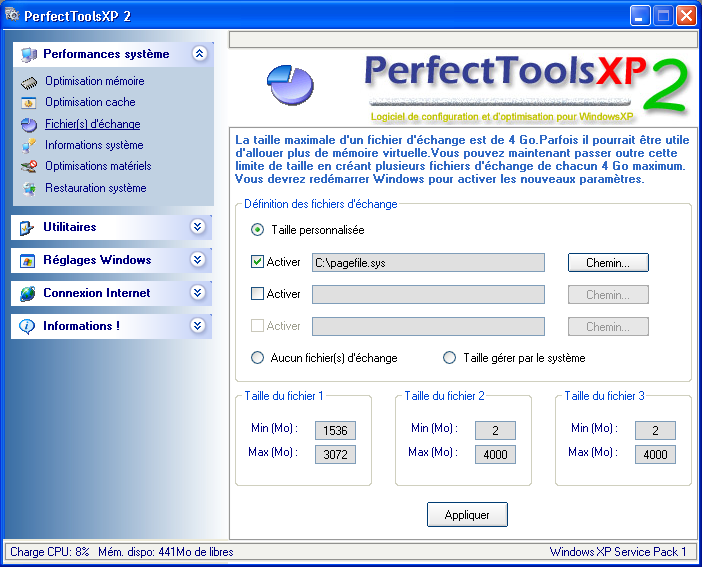Select Taille gérer par le système

pyautogui.click(x=449, y=358)
